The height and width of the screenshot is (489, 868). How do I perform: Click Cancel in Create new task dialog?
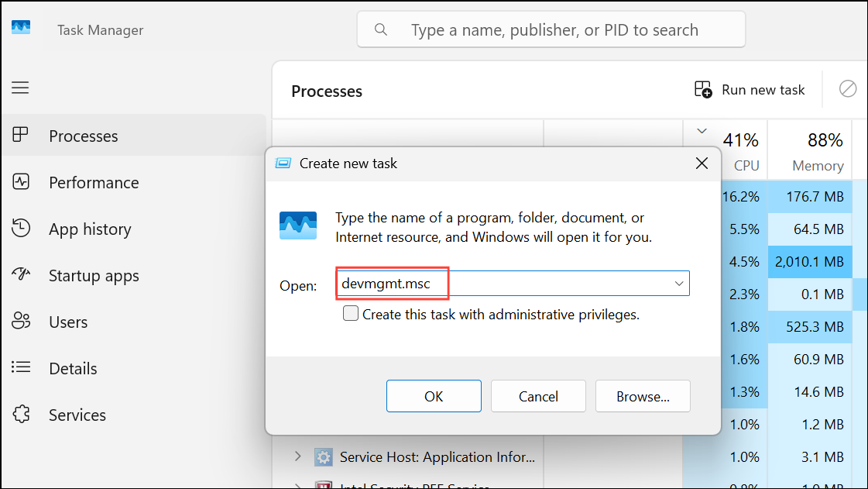pyautogui.click(x=538, y=396)
